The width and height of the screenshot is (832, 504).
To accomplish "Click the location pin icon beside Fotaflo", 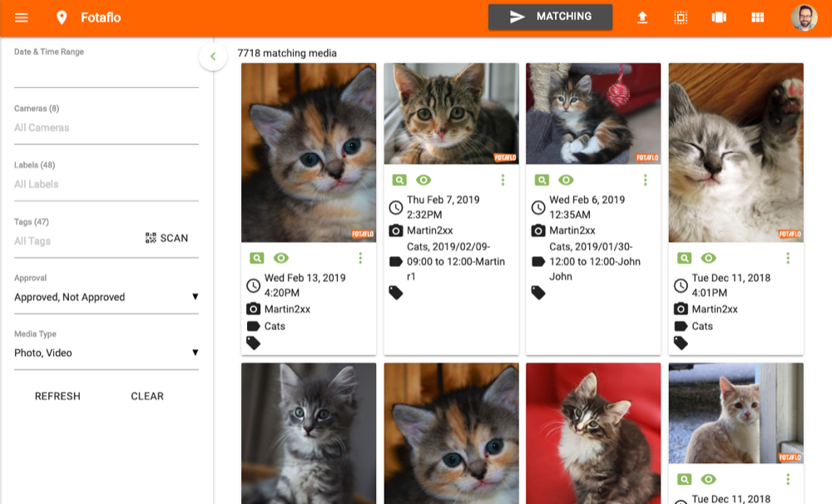I will pos(62,17).
